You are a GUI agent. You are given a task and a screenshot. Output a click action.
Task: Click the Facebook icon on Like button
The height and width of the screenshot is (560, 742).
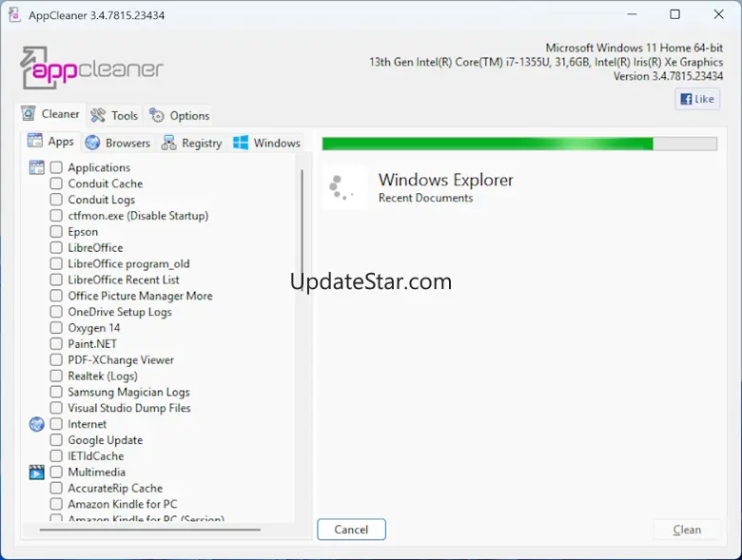(x=686, y=99)
